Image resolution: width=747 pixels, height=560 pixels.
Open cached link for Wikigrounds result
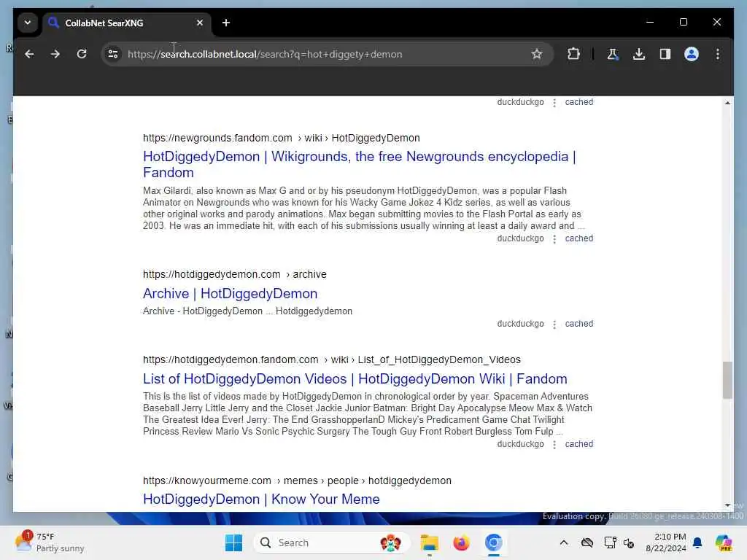tap(578, 238)
